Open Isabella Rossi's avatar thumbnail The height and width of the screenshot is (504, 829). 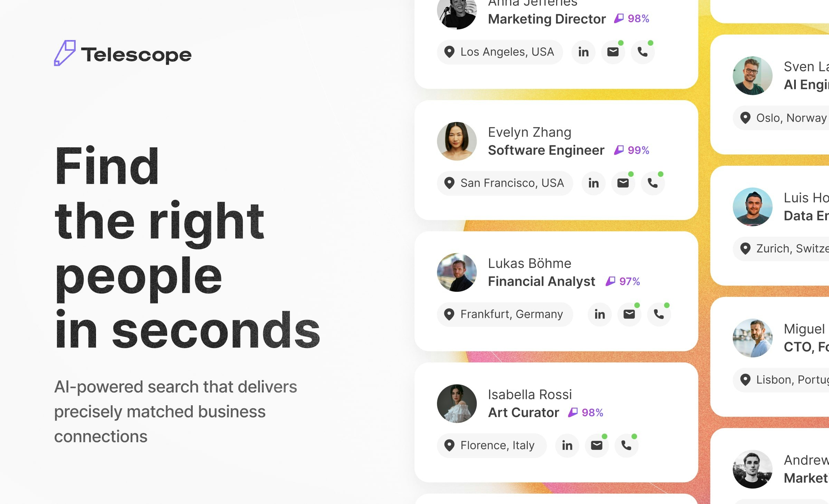457,404
